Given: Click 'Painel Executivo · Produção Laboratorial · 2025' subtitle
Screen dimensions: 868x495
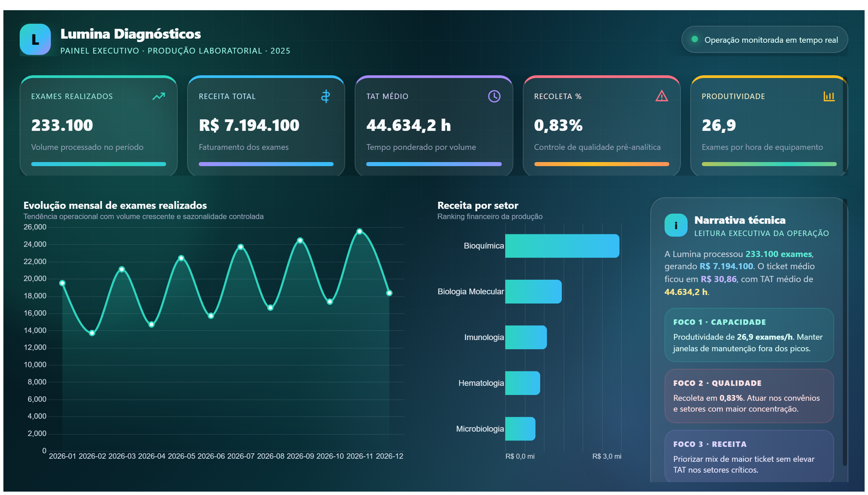Looking at the screenshot, I should click(x=175, y=51).
